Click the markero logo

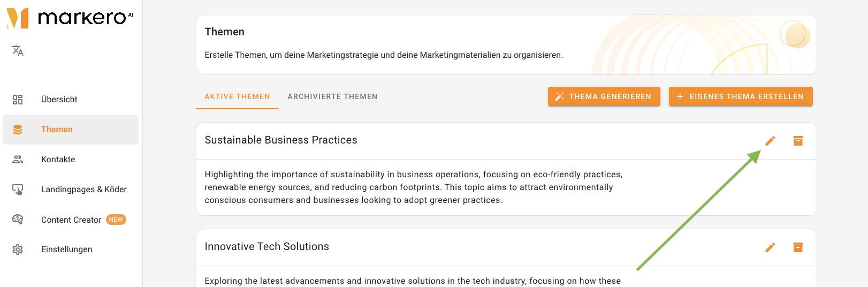[70, 18]
